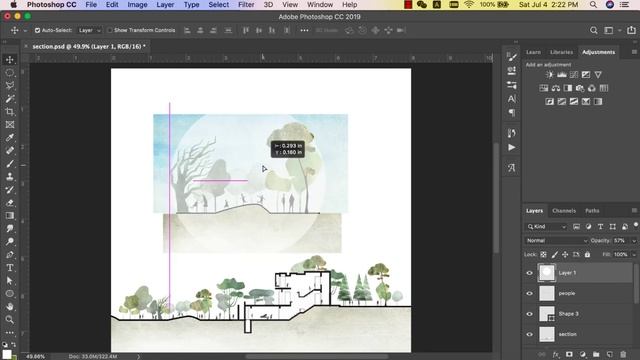Image resolution: width=640 pixels, height=360 pixels.
Task: Switch to the Learn tab
Action: (533, 52)
